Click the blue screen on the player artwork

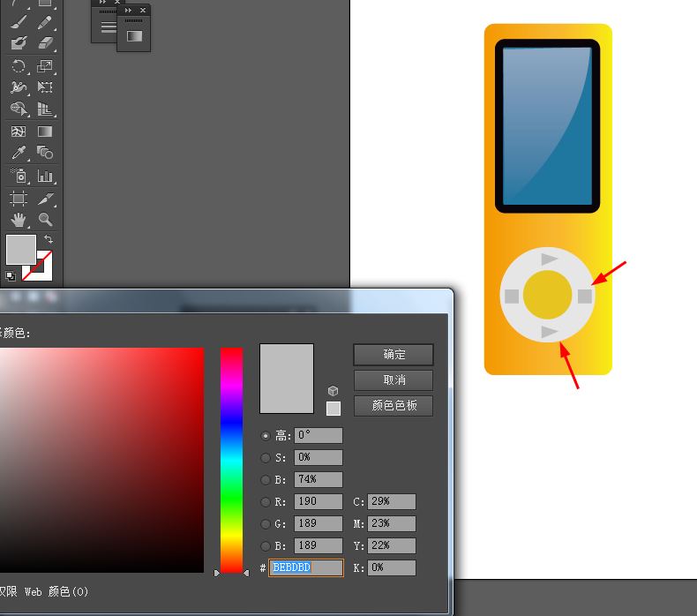point(547,126)
